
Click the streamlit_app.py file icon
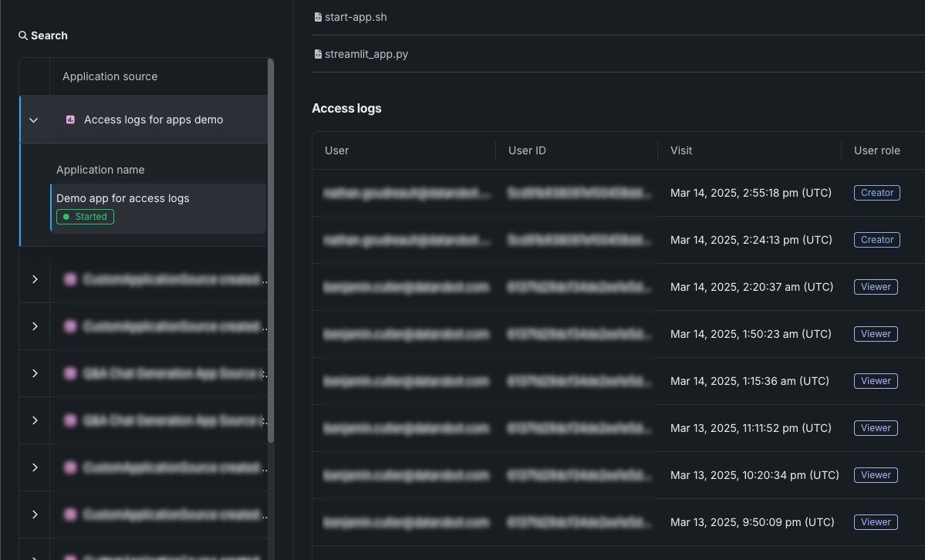point(318,55)
